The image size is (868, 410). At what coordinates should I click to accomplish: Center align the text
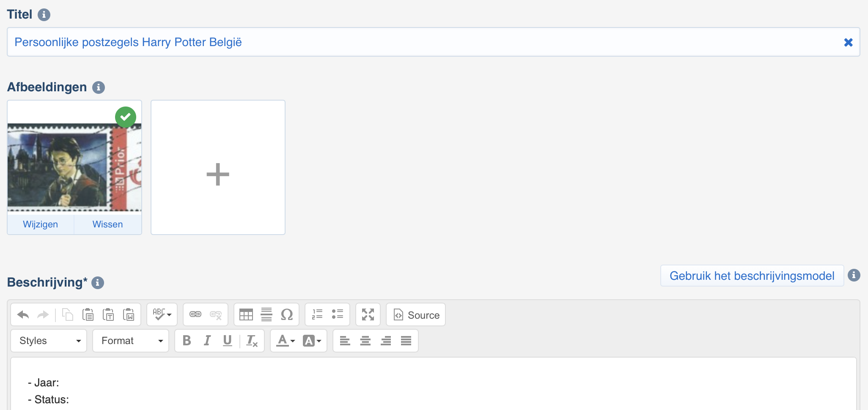[365, 341]
